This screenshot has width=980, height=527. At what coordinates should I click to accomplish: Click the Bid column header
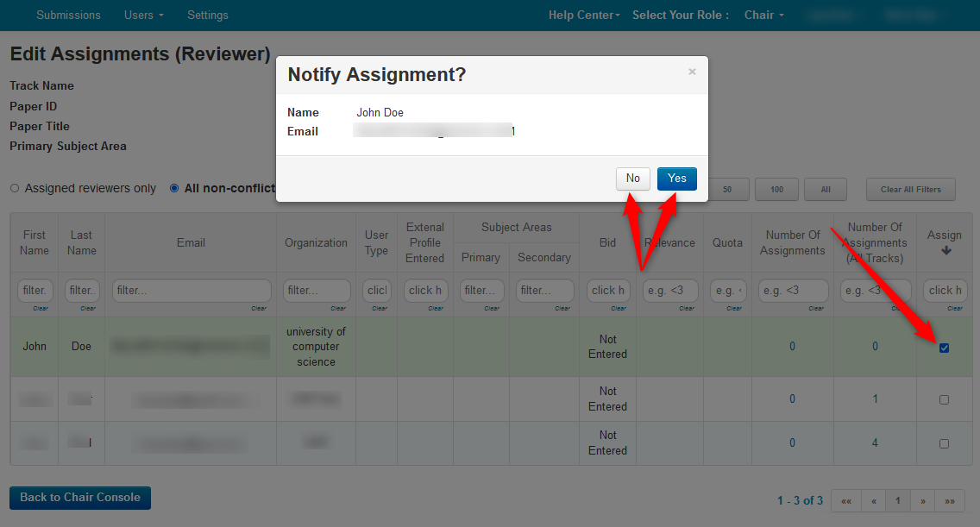click(x=607, y=242)
